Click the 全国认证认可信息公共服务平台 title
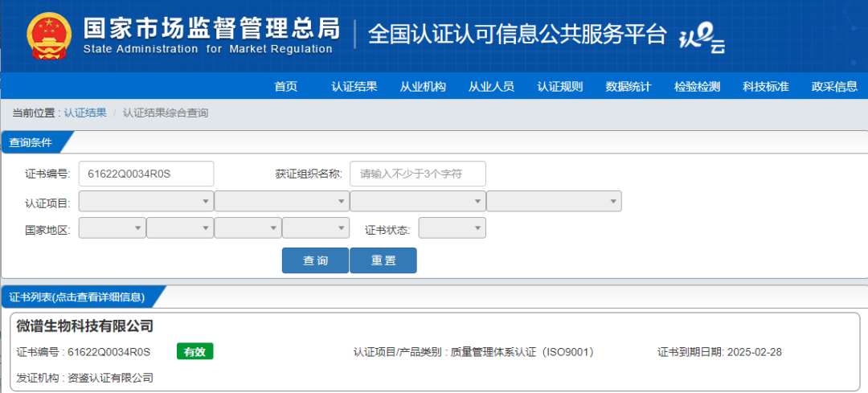Screen dimensions: 868x393 tap(517, 35)
